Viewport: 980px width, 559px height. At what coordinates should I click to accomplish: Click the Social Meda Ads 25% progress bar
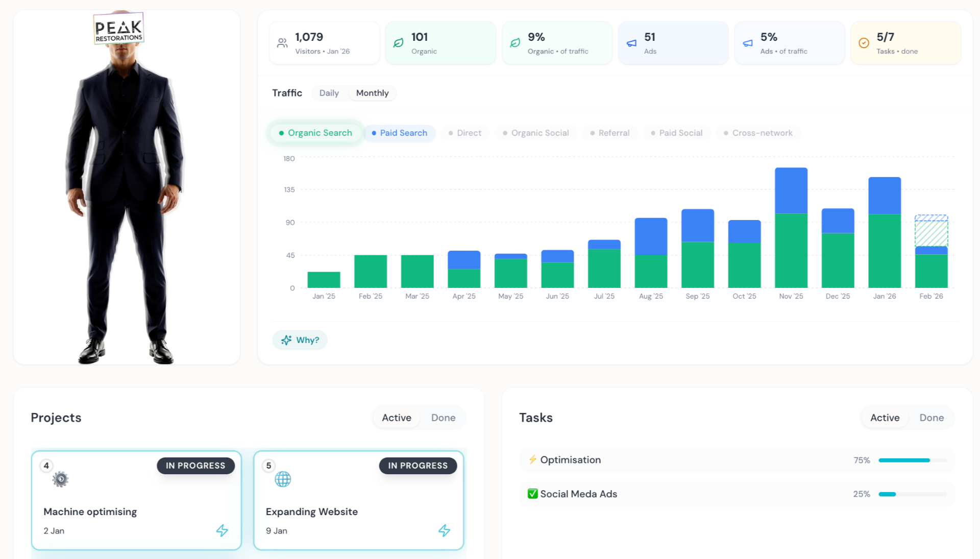pos(912,494)
